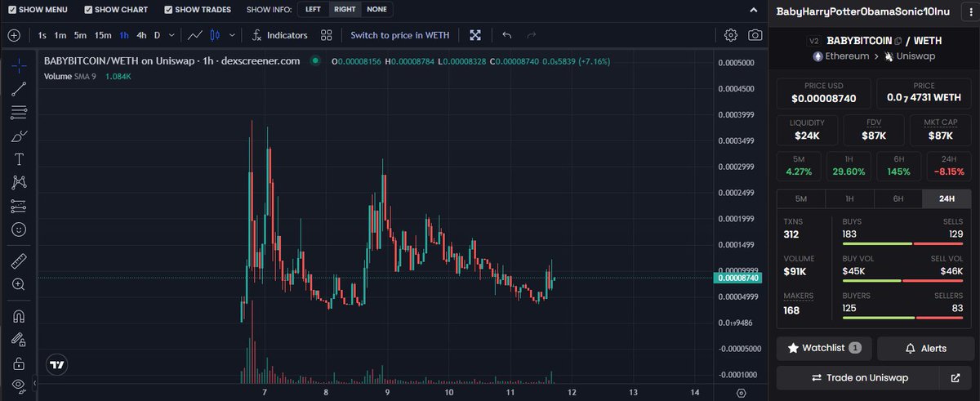This screenshot has height=401, width=980.
Task: Click the 6H price change box 145%
Action: tap(898, 167)
